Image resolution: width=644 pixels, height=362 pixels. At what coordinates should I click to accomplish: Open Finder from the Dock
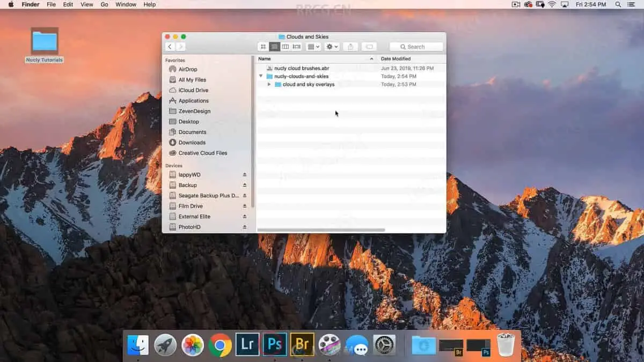[x=138, y=345]
